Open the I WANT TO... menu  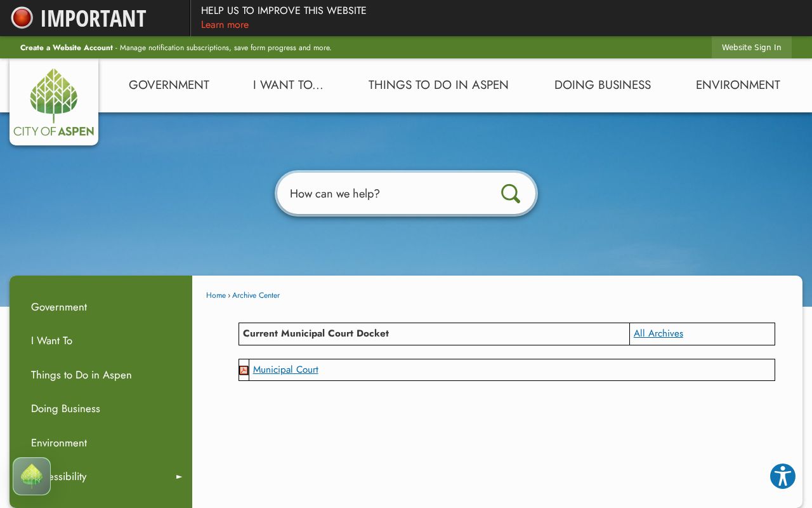(288, 85)
